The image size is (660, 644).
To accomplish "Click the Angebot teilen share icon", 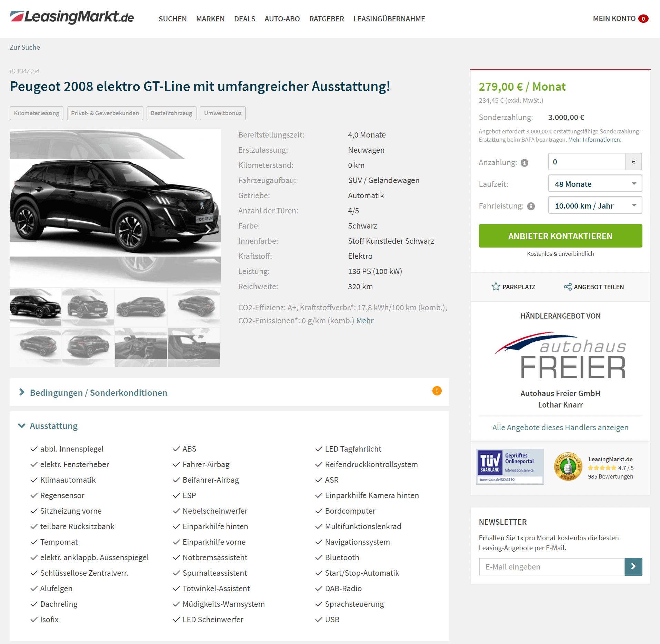I will [x=568, y=287].
